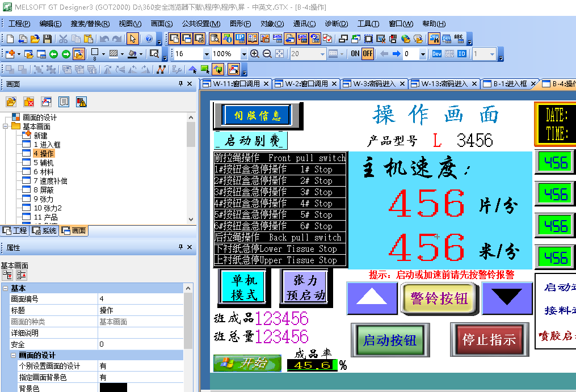Click the Zoom Out magnifier icon
This screenshot has height=392, width=576.
click(267, 54)
